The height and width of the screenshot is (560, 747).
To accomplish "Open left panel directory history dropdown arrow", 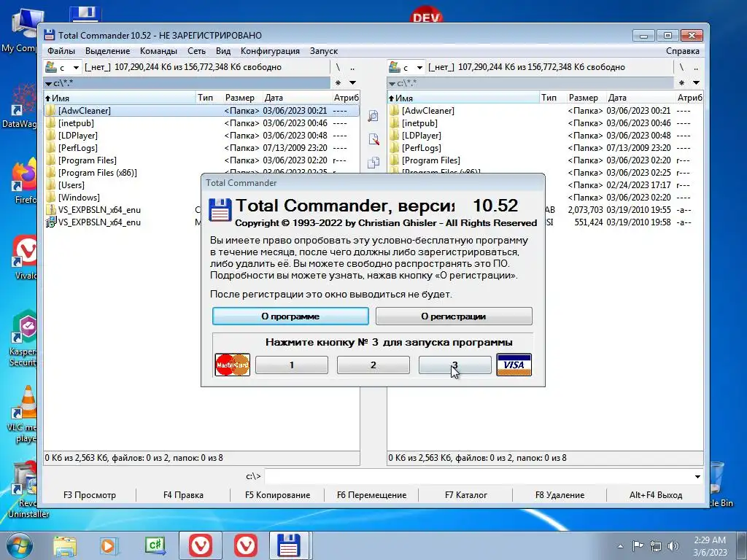I will tap(353, 83).
